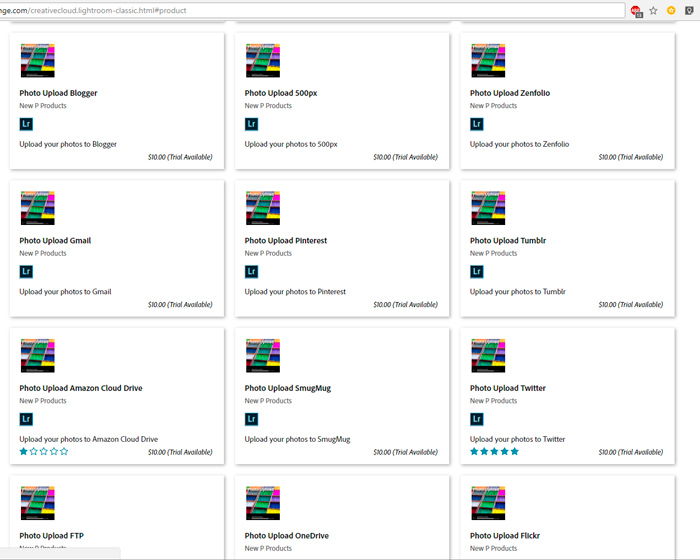The width and height of the screenshot is (700, 560).
Task: Click the bookmark star icon in address bar
Action: tap(653, 10)
